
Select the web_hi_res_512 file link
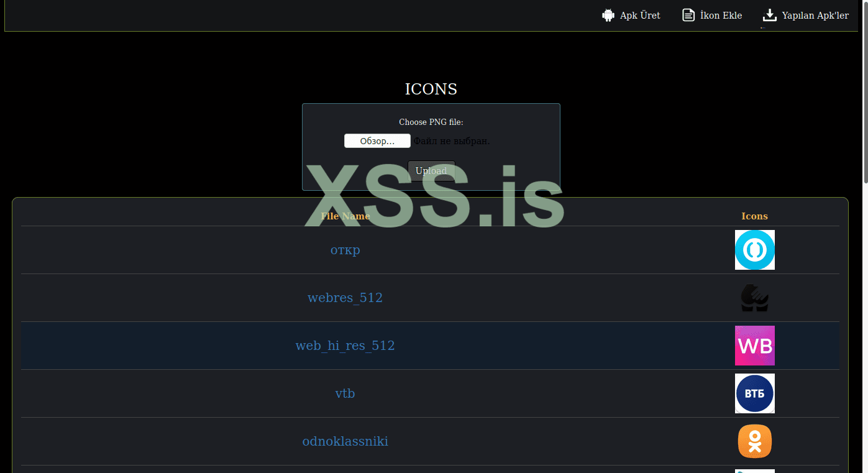345,346
